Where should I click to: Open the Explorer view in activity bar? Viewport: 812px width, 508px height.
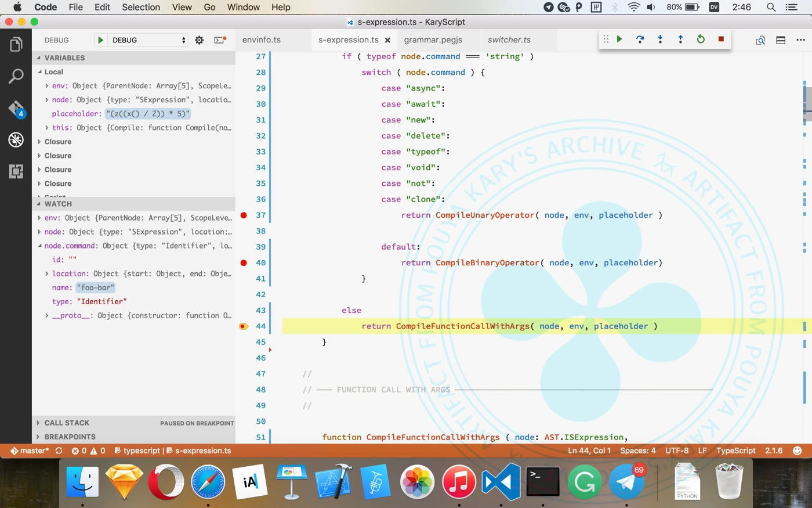click(16, 45)
